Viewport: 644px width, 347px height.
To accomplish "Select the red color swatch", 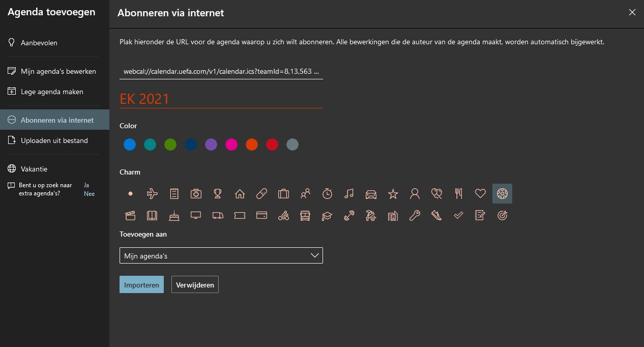I will pos(272,144).
